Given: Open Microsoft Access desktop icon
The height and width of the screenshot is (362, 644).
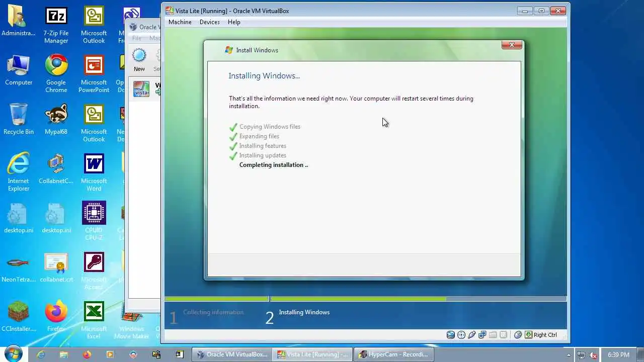Looking at the screenshot, I should pos(94,271).
